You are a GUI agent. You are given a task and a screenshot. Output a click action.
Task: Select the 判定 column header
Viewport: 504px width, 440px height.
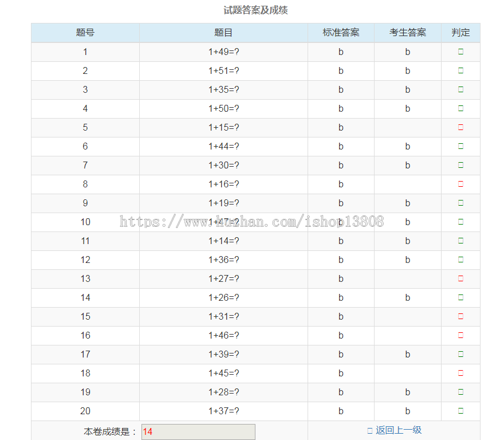coord(460,33)
